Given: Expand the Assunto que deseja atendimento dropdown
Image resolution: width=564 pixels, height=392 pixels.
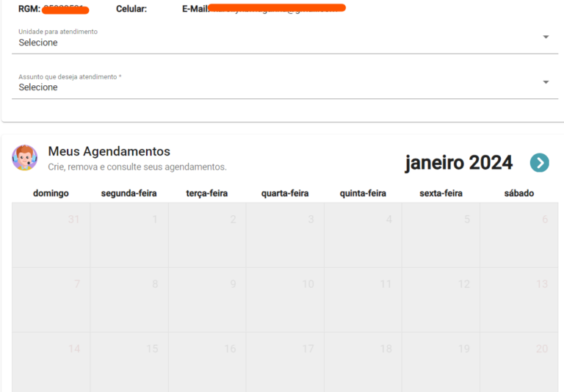Looking at the screenshot, I should (x=279, y=87).
